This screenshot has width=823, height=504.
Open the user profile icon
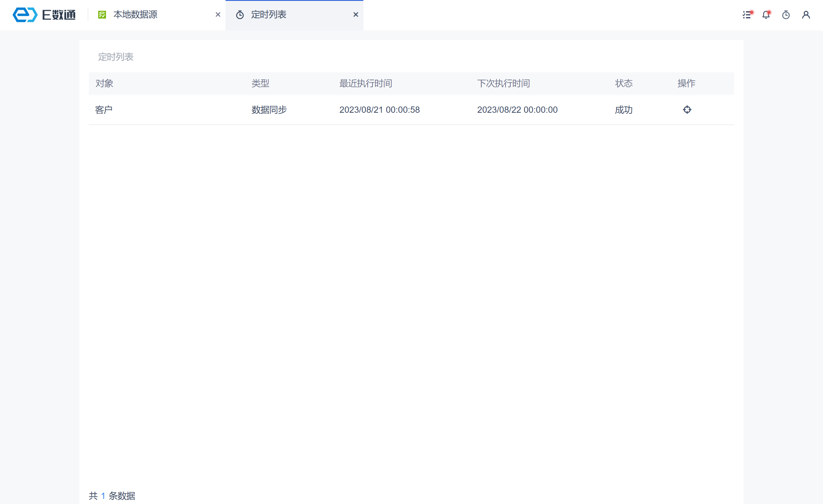coord(806,15)
